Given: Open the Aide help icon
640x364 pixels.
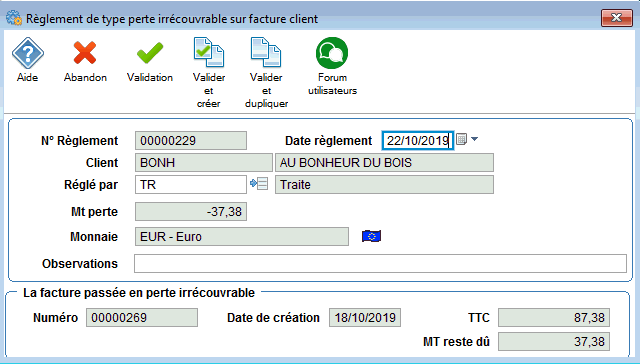Looking at the screenshot, I should (x=27, y=53).
